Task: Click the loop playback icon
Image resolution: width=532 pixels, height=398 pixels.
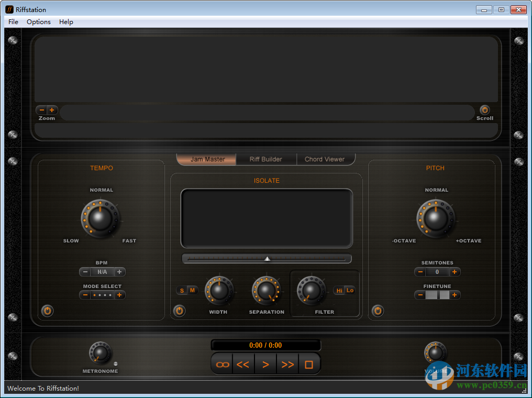Action: point(221,364)
